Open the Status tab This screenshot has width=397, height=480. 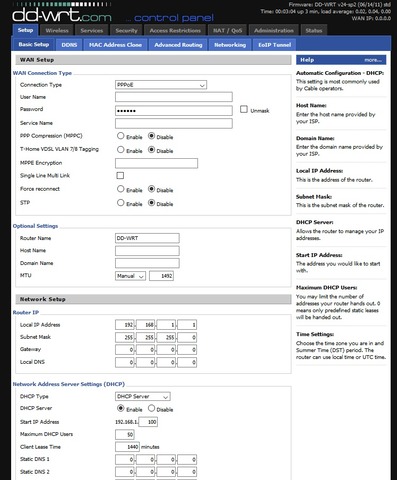coord(314,30)
